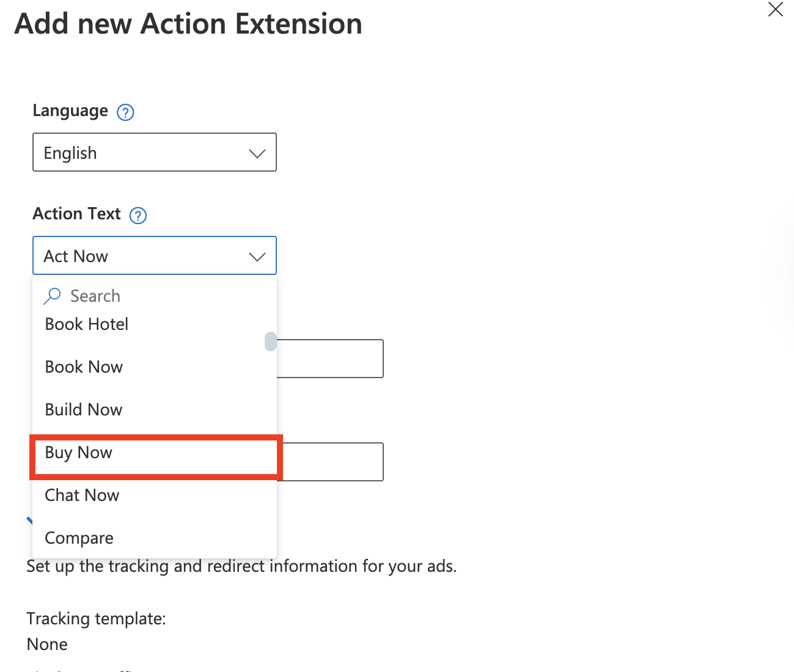Select the highlighted Buy Now option
This screenshot has height=672, width=794.
(x=79, y=453)
